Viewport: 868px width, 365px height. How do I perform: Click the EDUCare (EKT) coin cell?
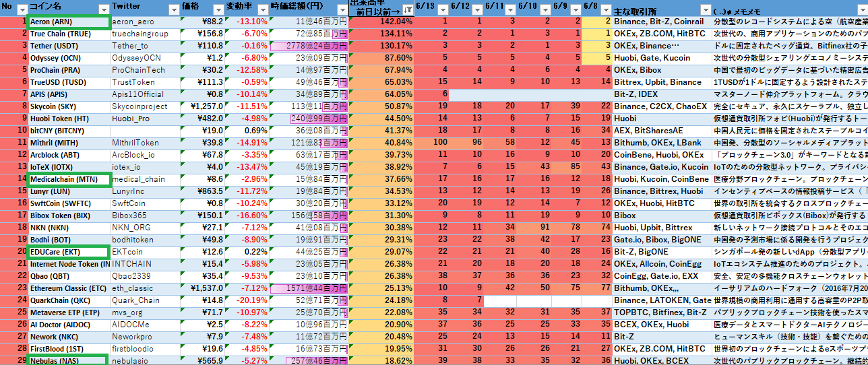coord(68,252)
